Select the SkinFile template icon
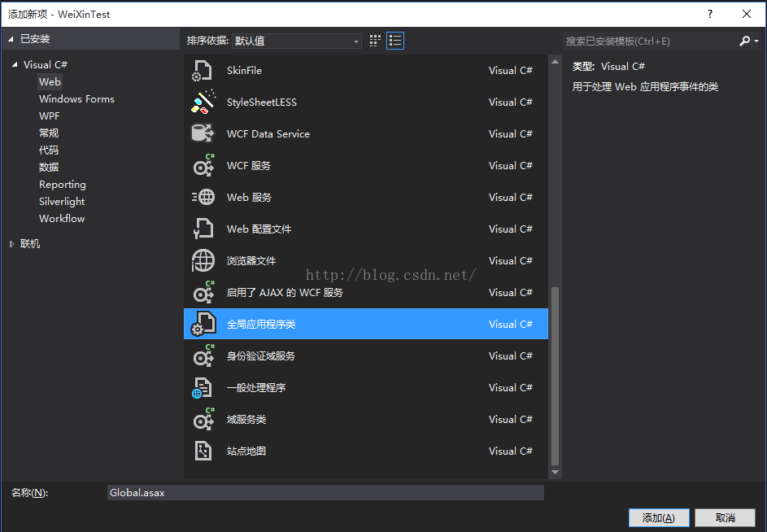 pyautogui.click(x=202, y=71)
